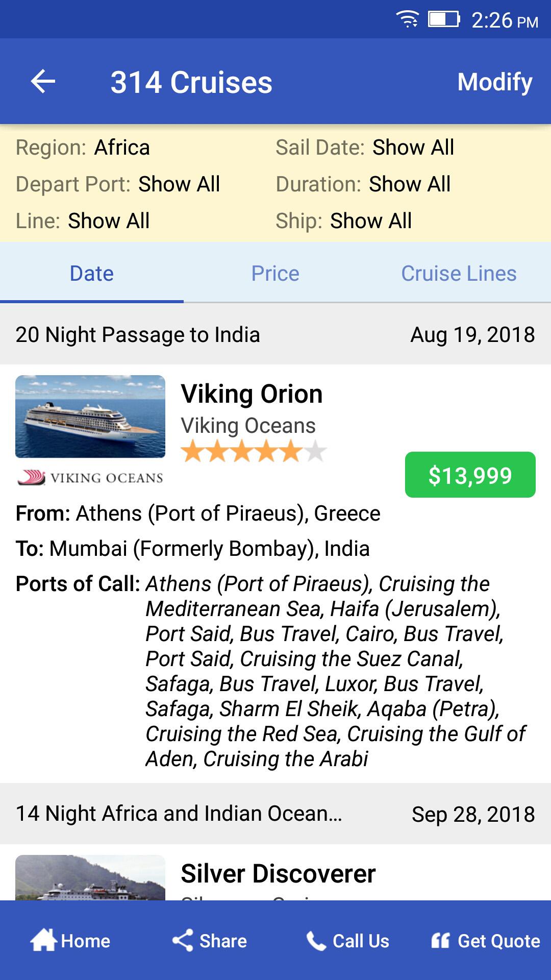Tap the Get Quote icon

440,940
